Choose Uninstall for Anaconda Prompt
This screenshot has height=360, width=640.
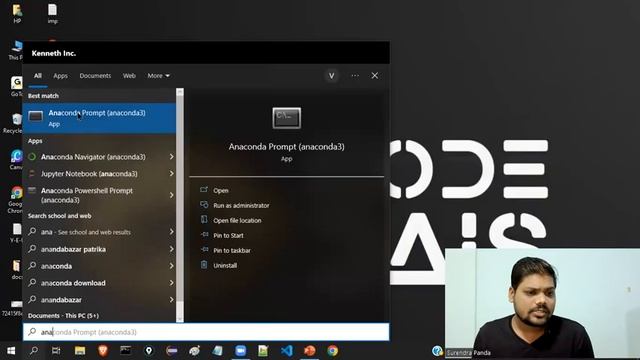pyautogui.click(x=225, y=265)
